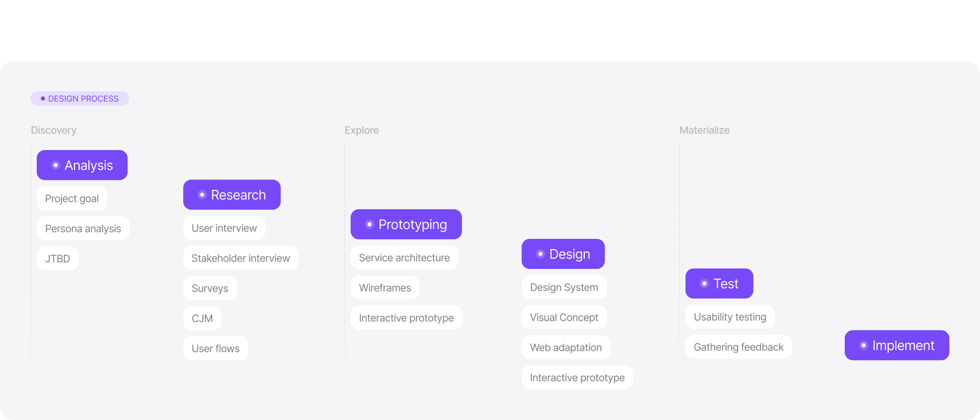Viewport: 980px width, 420px height.
Task: Click dot icon in Research button
Action: click(202, 195)
